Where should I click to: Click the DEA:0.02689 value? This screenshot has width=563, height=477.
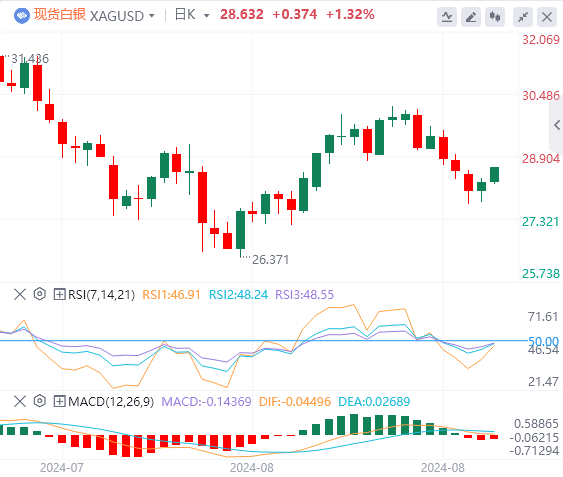(x=374, y=401)
